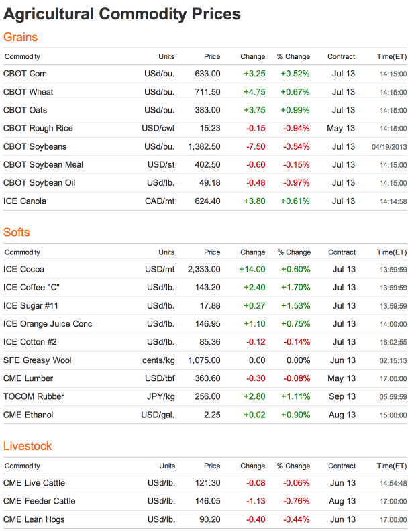The image size is (416, 532).
Task: Click the CME Feeder Cattle entry
Action: tap(40, 501)
